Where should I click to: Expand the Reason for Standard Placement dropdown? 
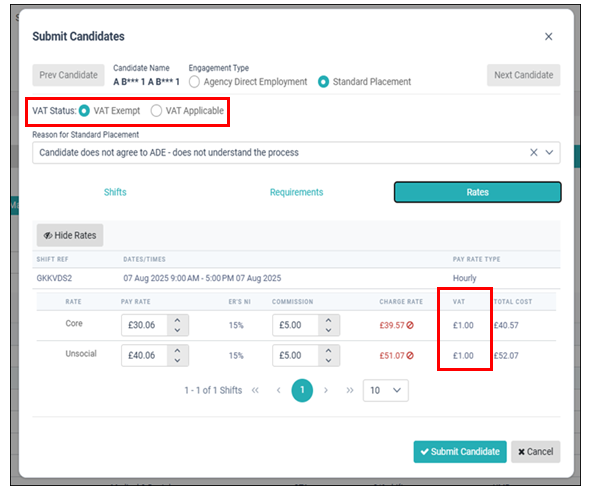549,152
